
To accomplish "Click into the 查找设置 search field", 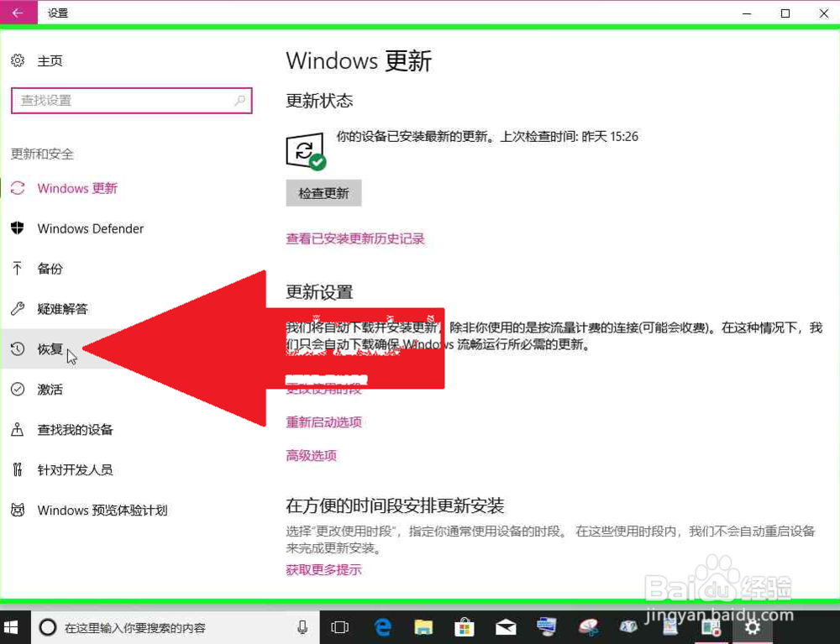I will tap(131, 101).
